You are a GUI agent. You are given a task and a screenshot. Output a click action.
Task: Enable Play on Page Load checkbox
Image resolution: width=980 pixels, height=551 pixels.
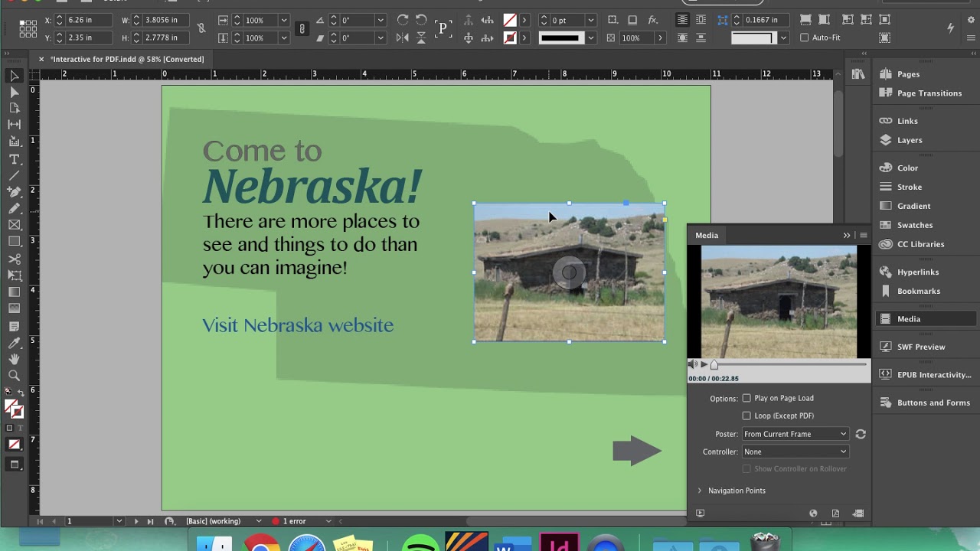[x=746, y=398]
